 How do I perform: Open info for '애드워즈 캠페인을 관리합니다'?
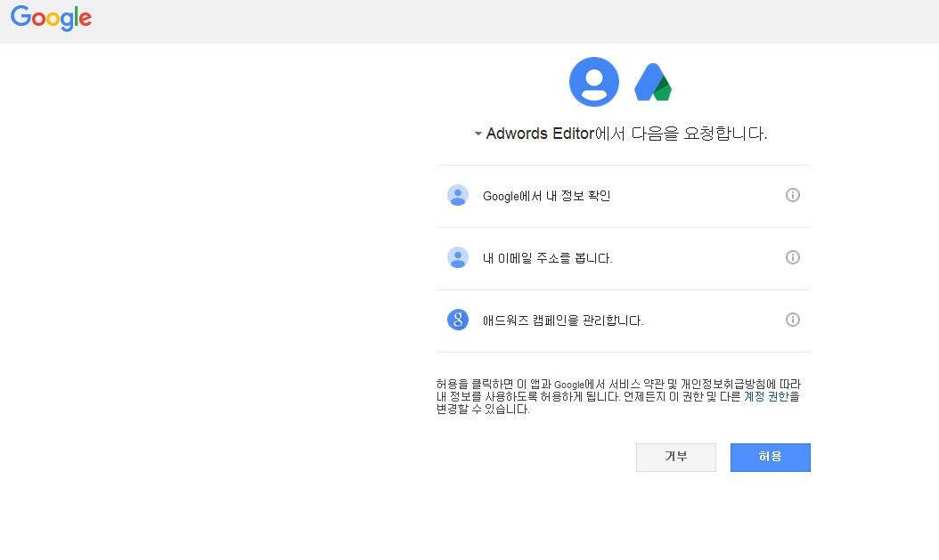792,320
